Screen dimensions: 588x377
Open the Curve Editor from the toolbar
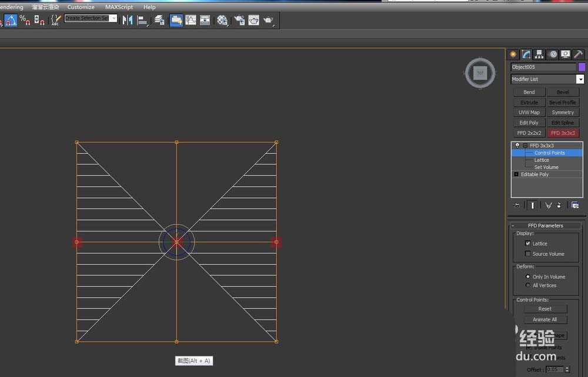[x=191, y=20]
